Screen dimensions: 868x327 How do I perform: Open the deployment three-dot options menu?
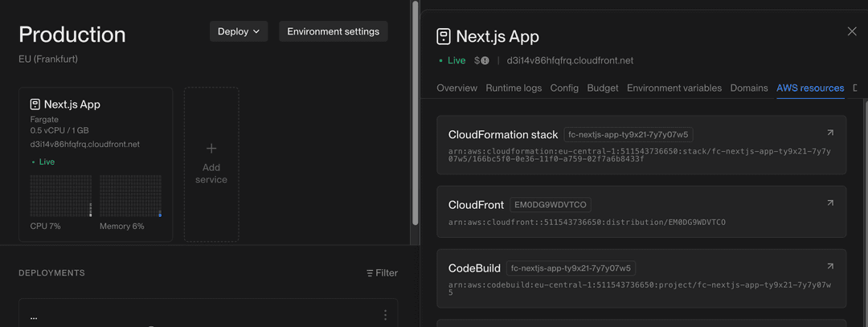(x=385, y=315)
